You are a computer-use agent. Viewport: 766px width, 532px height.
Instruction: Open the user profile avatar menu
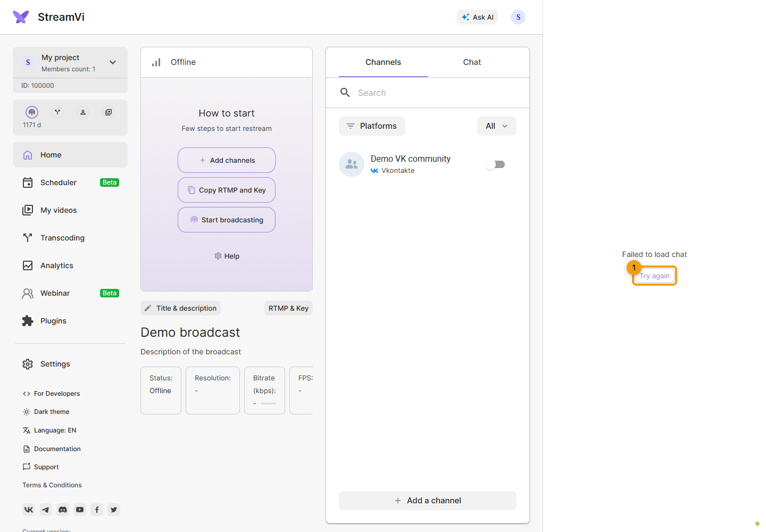pyautogui.click(x=518, y=17)
